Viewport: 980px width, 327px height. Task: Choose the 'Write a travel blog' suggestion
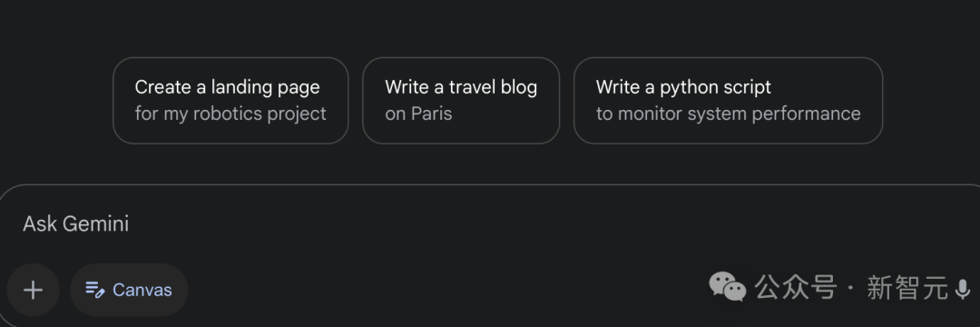tap(461, 101)
